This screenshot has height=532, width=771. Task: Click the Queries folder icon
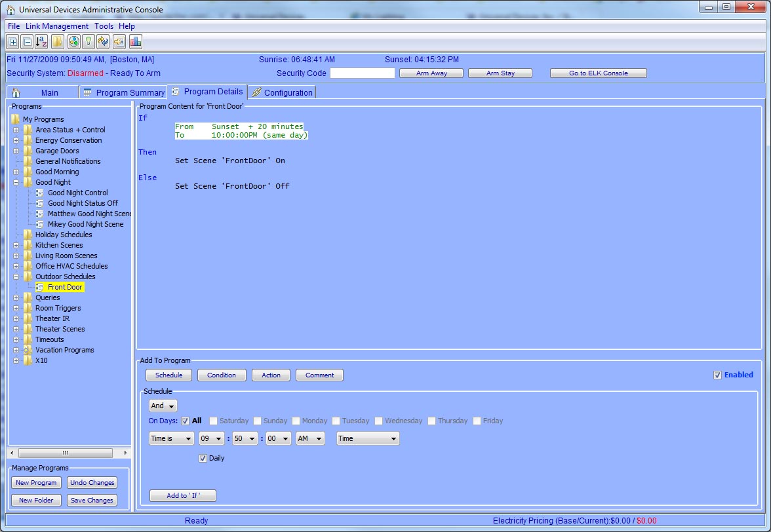pos(28,297)
